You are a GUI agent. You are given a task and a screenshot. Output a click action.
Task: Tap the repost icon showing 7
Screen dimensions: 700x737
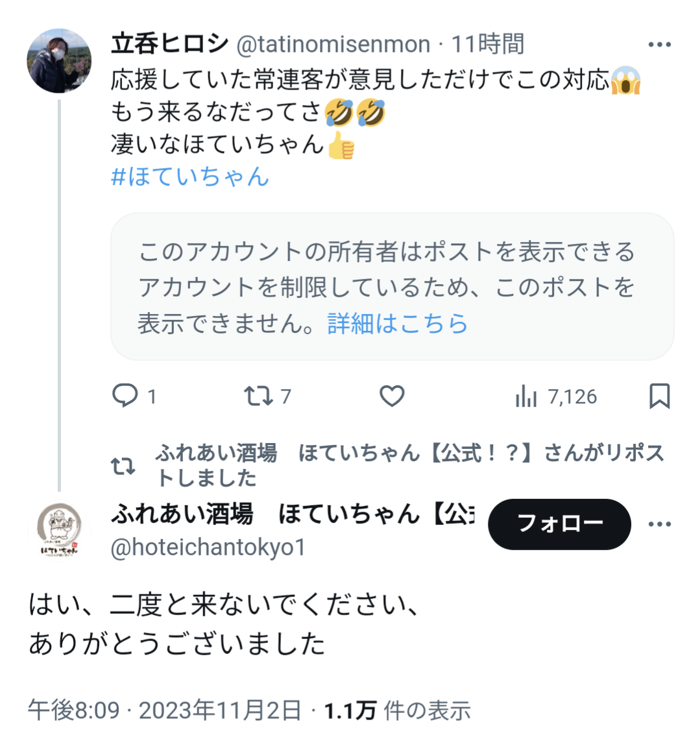coord(258,396)
